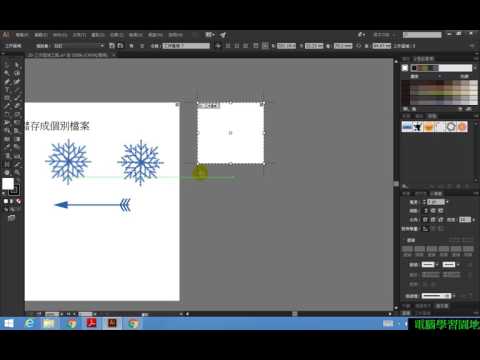Open the 物件 (Object) menu
The image size is (480, 360).
[60, 35]
